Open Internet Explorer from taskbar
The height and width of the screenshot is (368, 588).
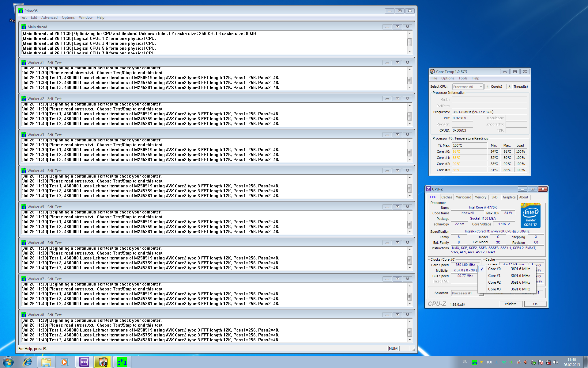coord(28,362)
